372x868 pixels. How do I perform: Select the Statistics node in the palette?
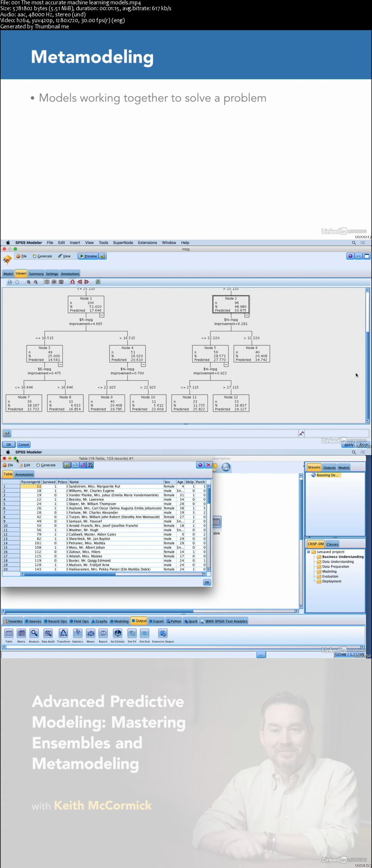(78, 636)
